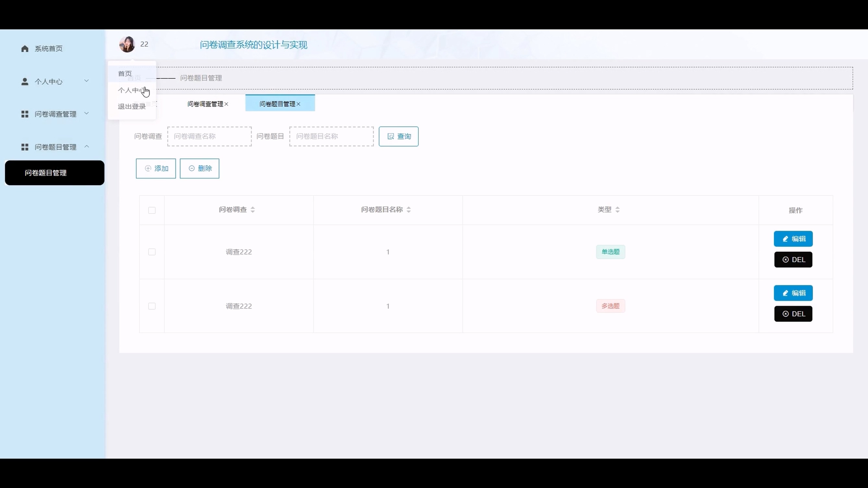Click the pencil icon in 多选题 row's 编辑 button

pos(785,293)
